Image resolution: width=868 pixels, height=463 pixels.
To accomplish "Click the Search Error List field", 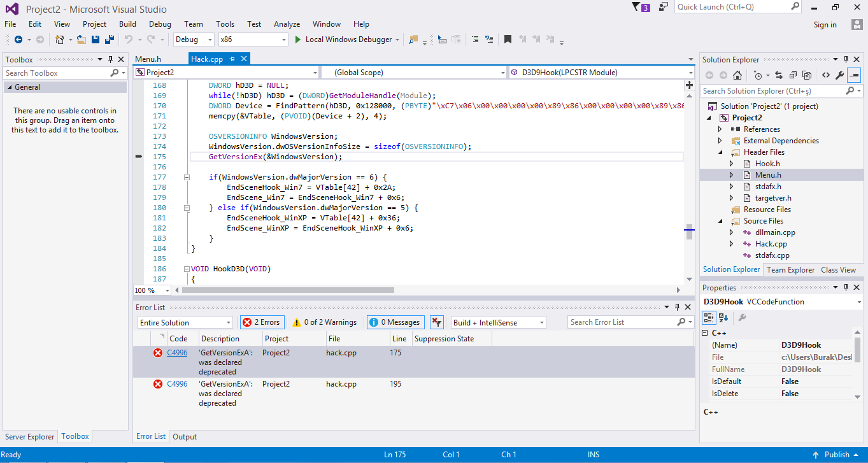I will point(630,322).
